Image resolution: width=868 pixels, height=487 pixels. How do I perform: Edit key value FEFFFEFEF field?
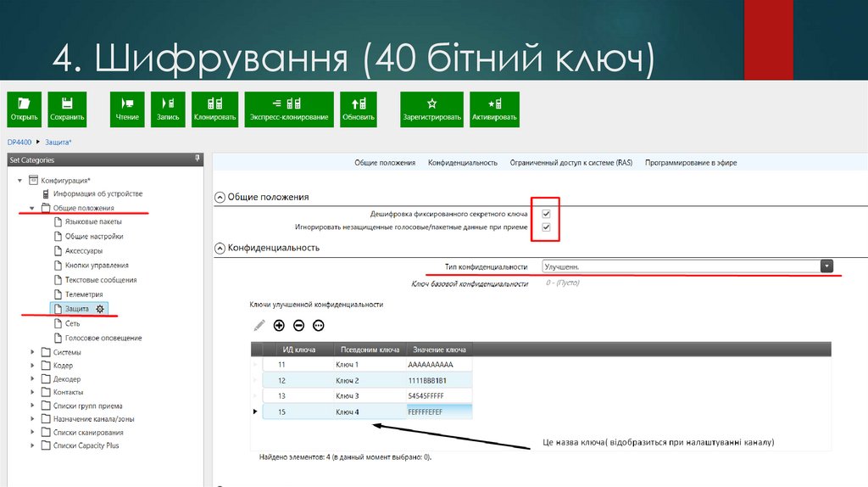440,411
